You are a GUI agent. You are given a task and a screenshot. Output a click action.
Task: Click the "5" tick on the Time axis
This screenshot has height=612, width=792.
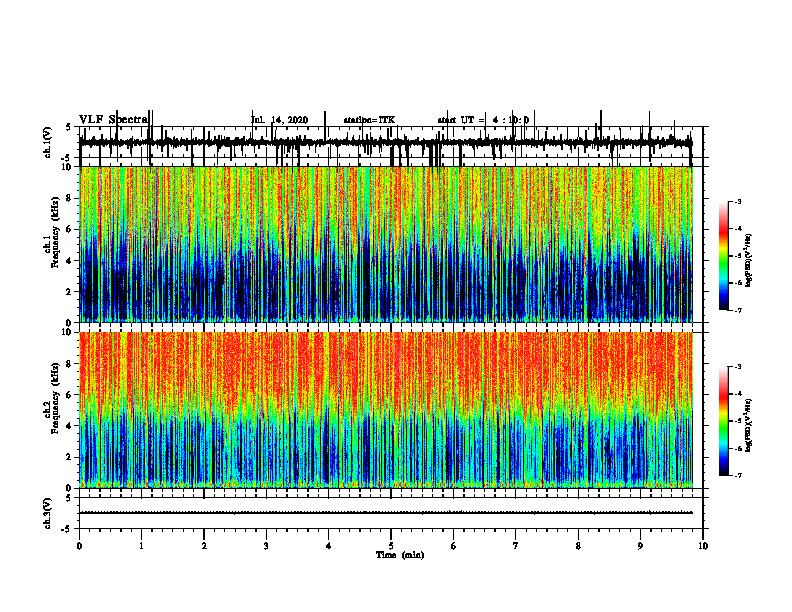click(x=391, y=546)
